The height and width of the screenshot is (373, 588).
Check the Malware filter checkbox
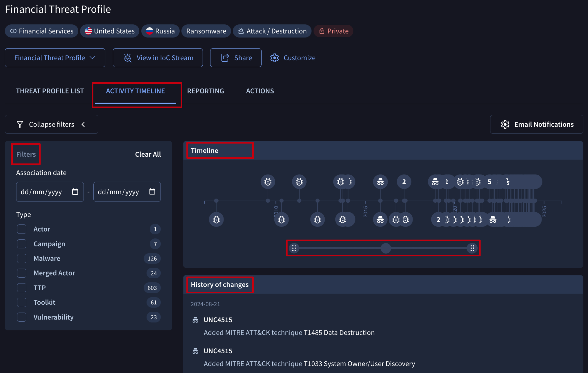coord(22,258)
